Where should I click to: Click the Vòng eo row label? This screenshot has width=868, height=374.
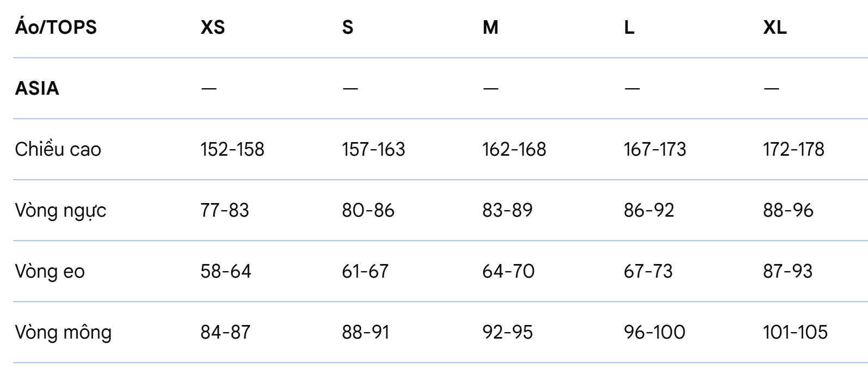point(50,271)
